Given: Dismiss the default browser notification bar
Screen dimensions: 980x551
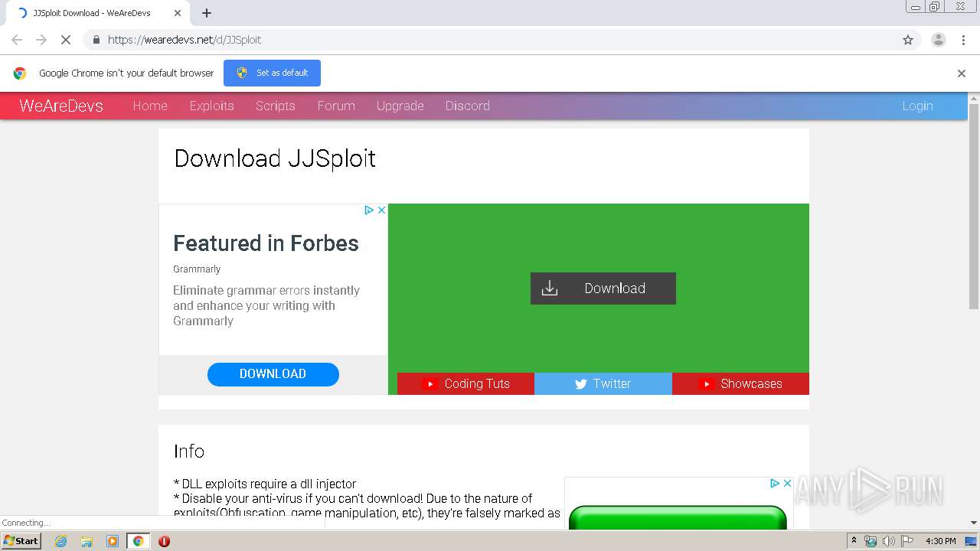Looking at the screenshot, I should 962,73.
